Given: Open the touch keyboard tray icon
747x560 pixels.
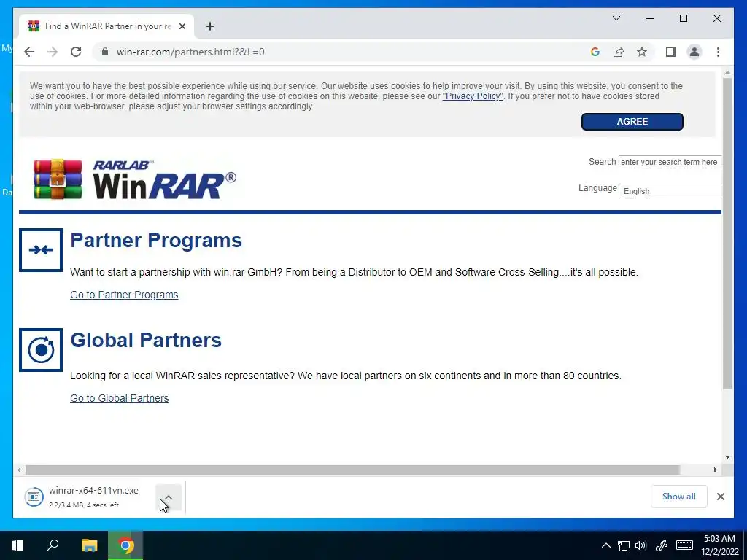Looking at the screenshot, I should (x=684, y=545).
